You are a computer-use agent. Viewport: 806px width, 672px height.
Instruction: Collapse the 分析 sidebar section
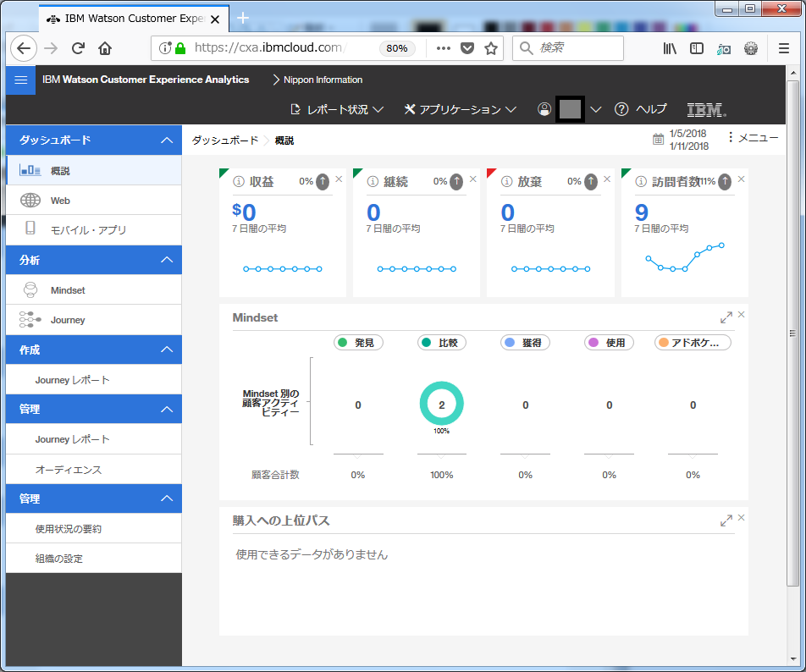click(x=167, y=260)
